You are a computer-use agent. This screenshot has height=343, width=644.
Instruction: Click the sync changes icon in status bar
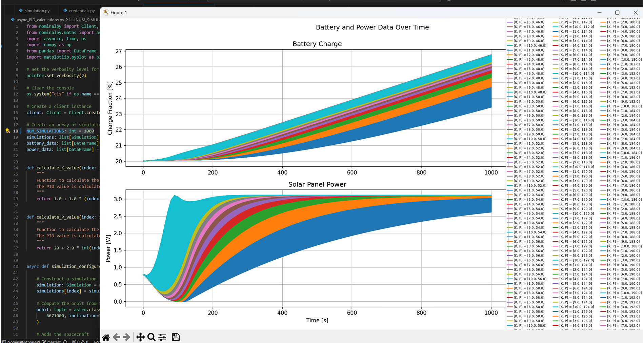point(65,341)
